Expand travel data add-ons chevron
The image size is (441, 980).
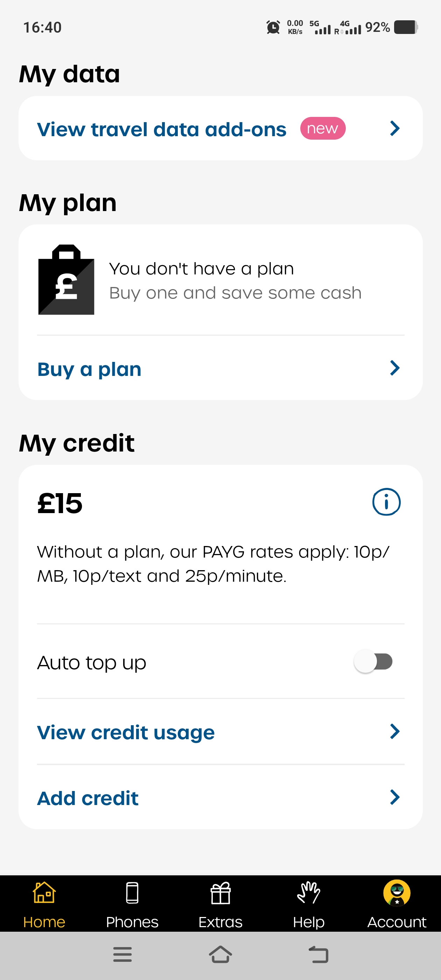click(394, 128)
